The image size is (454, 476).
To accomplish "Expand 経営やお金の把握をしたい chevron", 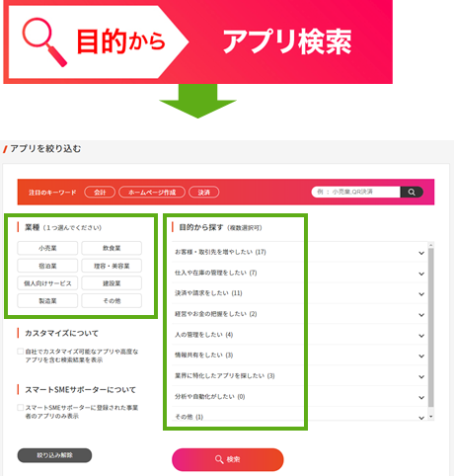I will click(x=421, y=315).
